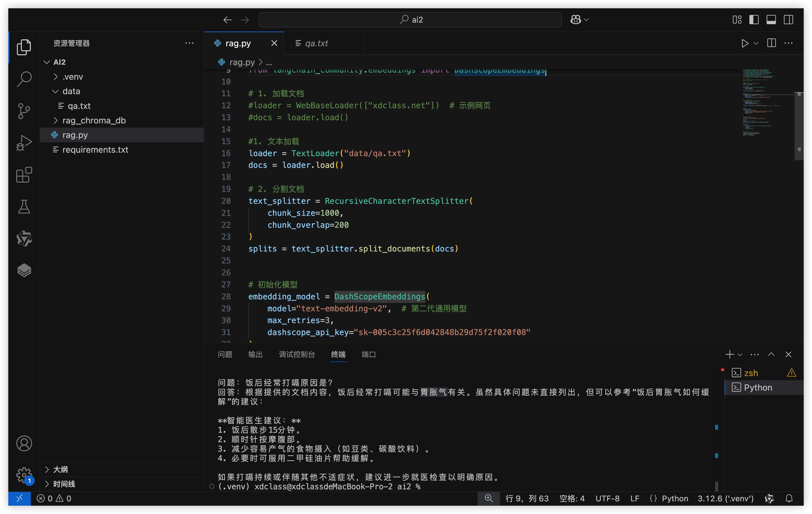Open the Testing flask view
Viewport: 812px width, 514px height.
(24, 207)
